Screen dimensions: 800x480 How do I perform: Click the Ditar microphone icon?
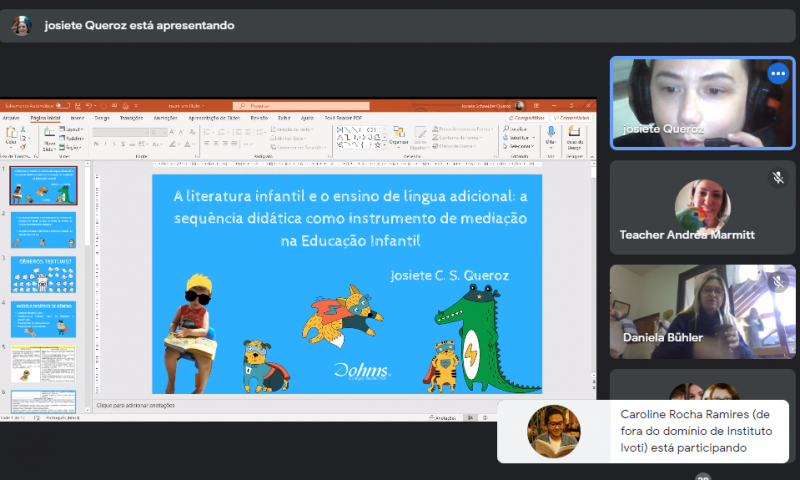(x=551, y=133)
